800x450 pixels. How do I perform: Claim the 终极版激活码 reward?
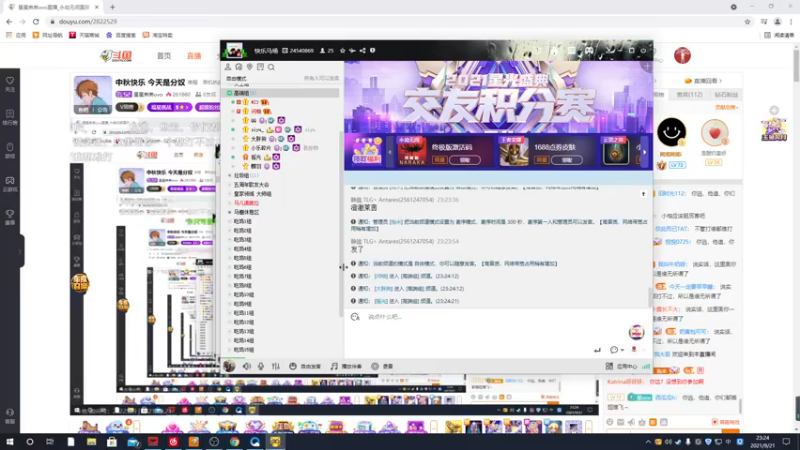[464, 160]
